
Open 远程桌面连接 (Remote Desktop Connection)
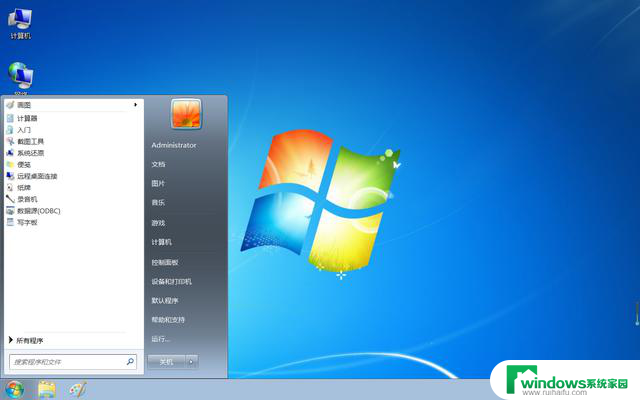point(71,176)
